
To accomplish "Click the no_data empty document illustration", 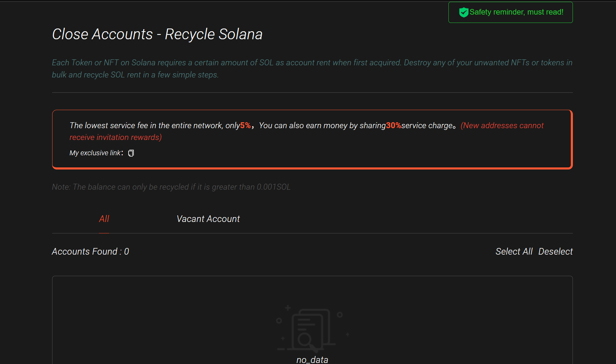I will point(312,328).
